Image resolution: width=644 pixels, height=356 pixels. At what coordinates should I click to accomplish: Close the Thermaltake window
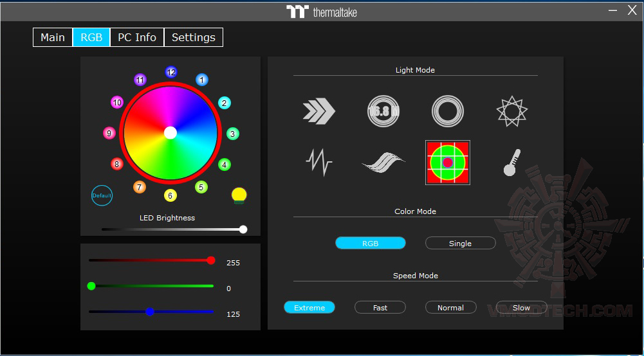pos(632,10)
